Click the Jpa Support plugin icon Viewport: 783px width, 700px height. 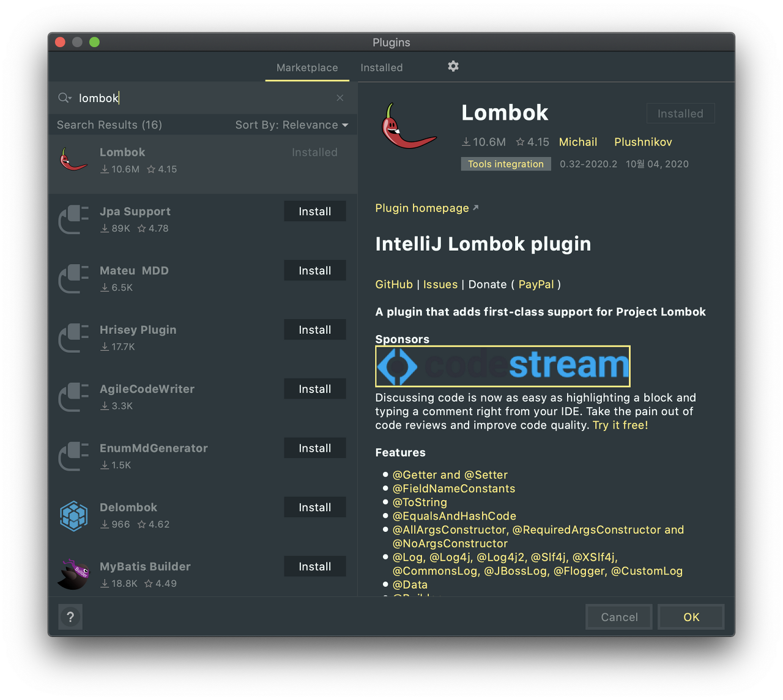(x=73, y=219)
